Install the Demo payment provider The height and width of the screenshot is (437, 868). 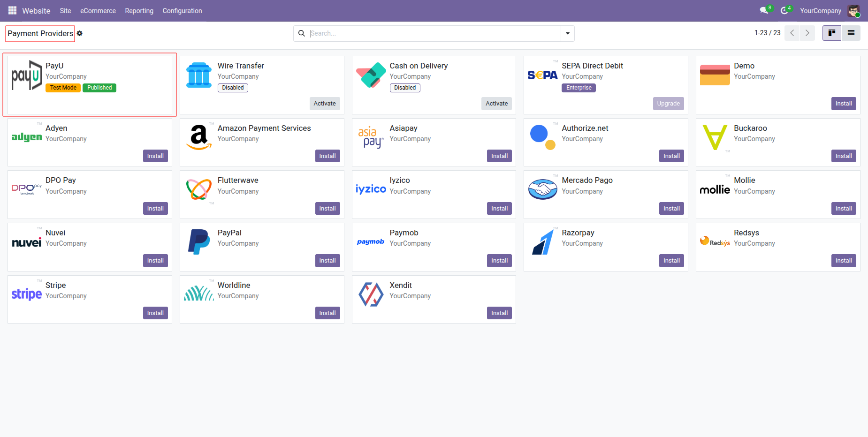tap(844, 104)
